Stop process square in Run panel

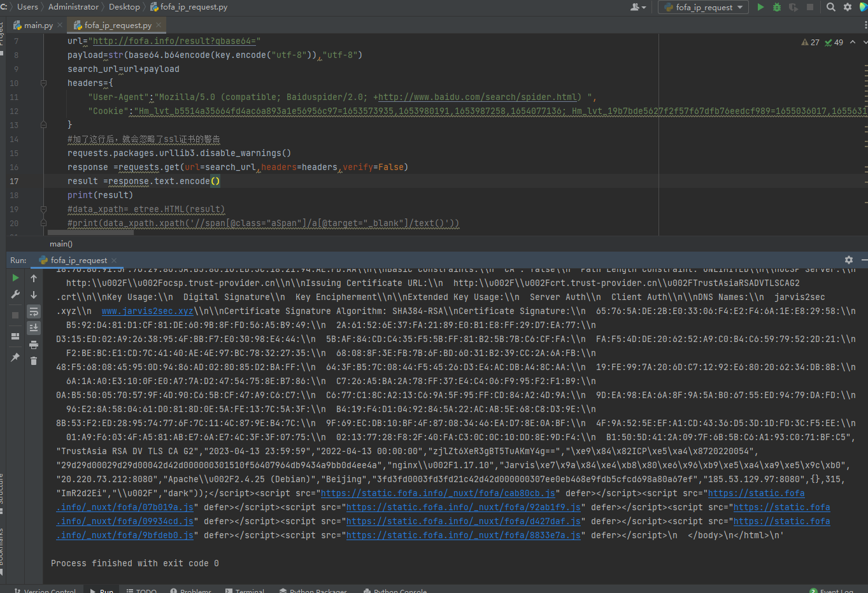[15, 315]
